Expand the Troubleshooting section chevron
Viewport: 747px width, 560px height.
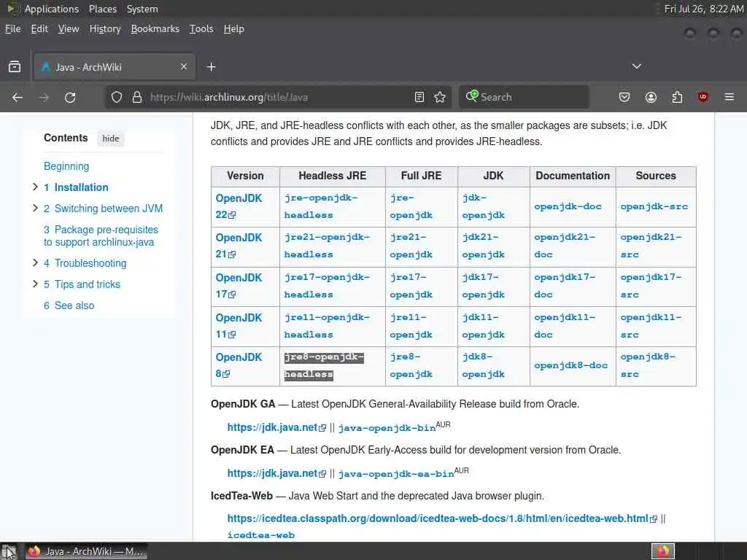(35, 262)
